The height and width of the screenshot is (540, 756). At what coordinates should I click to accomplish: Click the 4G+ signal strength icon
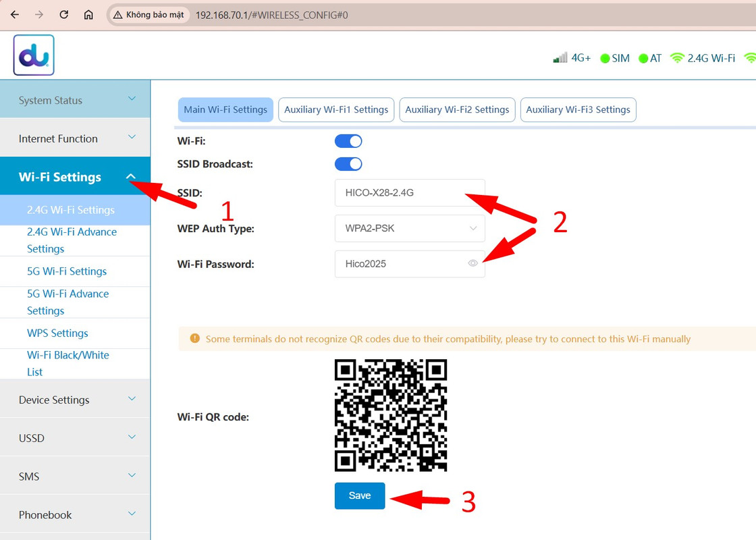[560, 58]
